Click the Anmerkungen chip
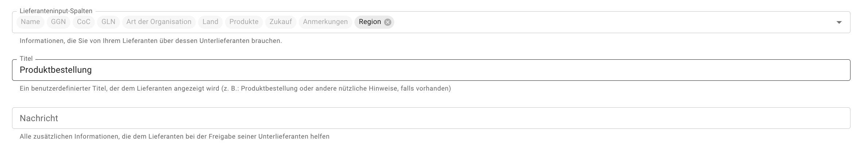Image resolution: width=868 pixels, height=147 pixels. click(325, 22)
